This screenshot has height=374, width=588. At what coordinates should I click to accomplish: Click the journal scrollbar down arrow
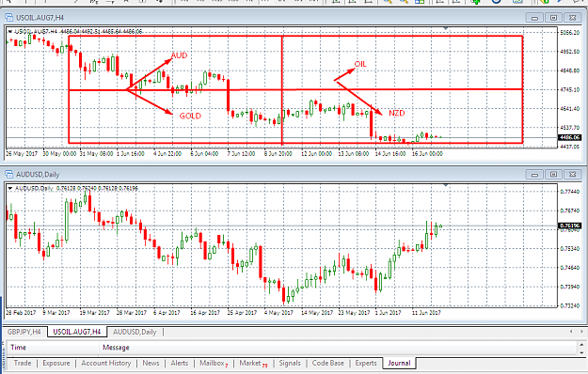(x=581, y=352)
